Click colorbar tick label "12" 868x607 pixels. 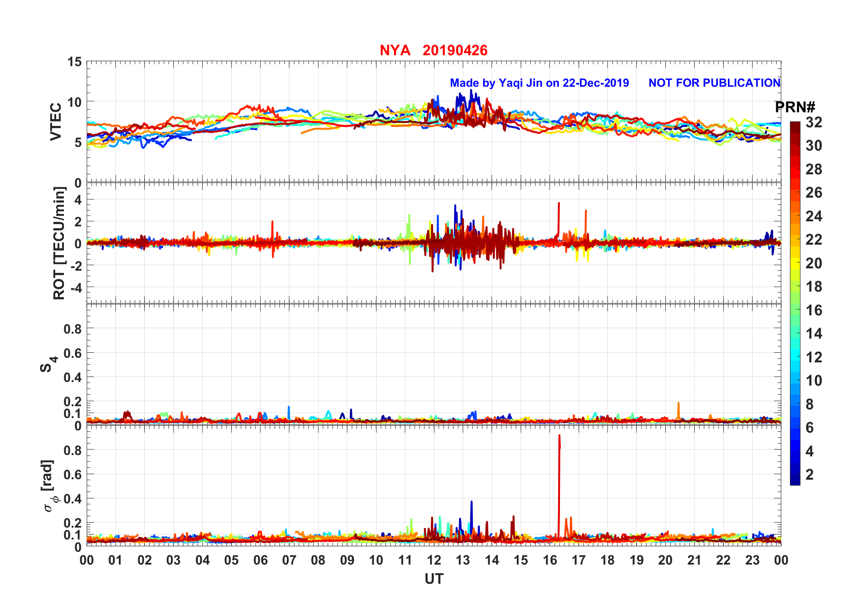pos(814,357)
